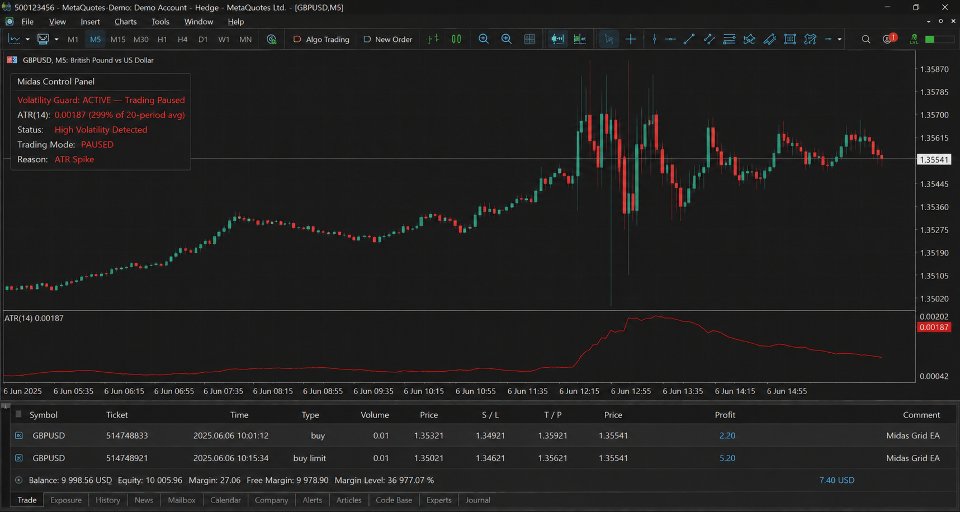Viewport: 960px width, 512px height.
Task: Click the sixth drawing-tool icon after the crosshair
Action: pyautogui.click(x=749, y=39)
